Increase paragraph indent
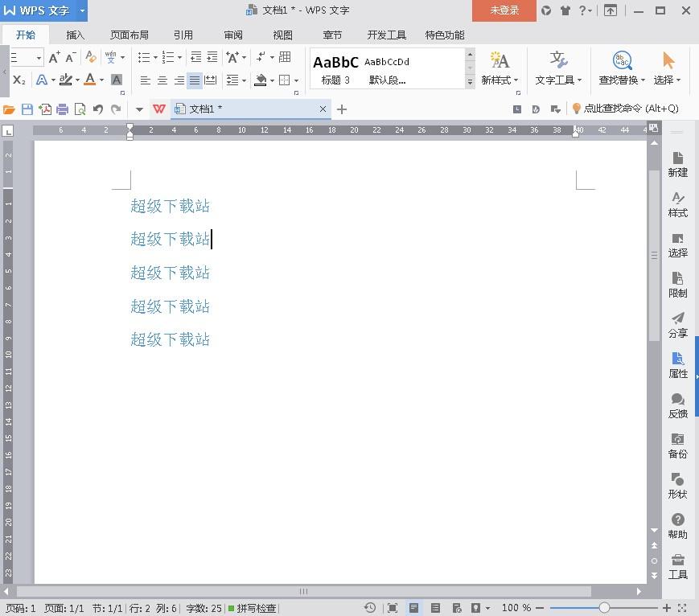The height and width of the screenshot is (616, 699). pos(212,57)
